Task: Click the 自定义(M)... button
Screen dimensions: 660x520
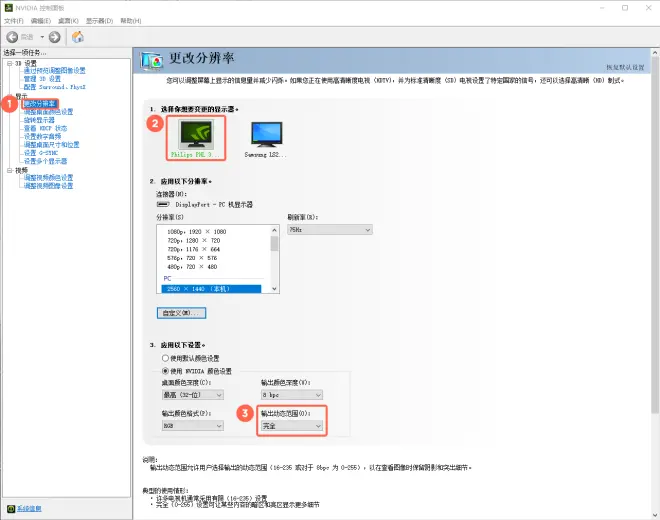Action: (181, 313)
